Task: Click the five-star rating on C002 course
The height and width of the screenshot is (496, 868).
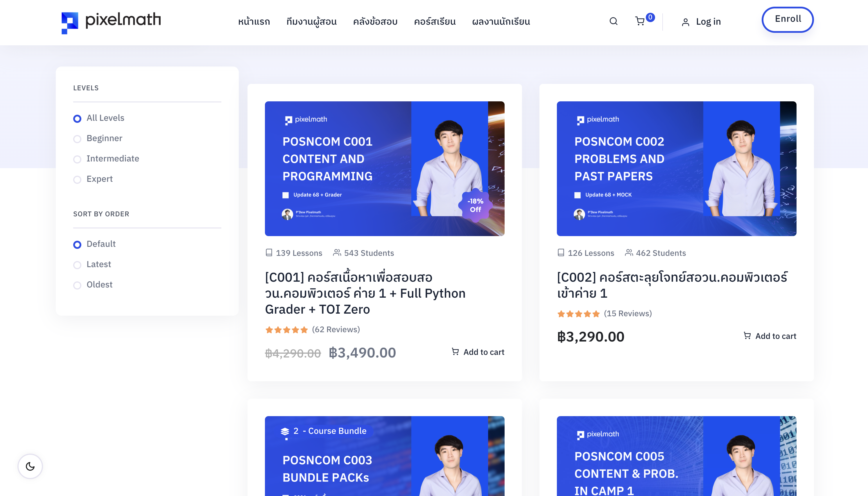Action: [x=578, y=314]
